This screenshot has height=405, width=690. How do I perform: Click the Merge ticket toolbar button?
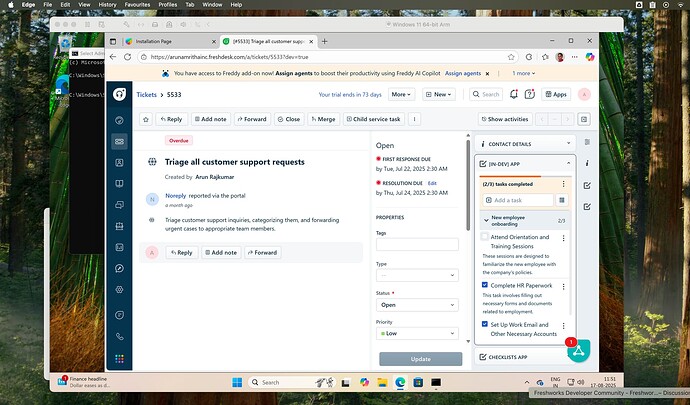pyautogui.click(x=321, y=119)
